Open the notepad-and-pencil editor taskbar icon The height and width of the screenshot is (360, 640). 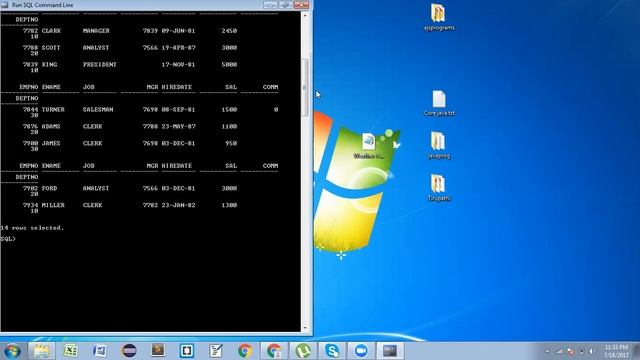tap(216, 351)
